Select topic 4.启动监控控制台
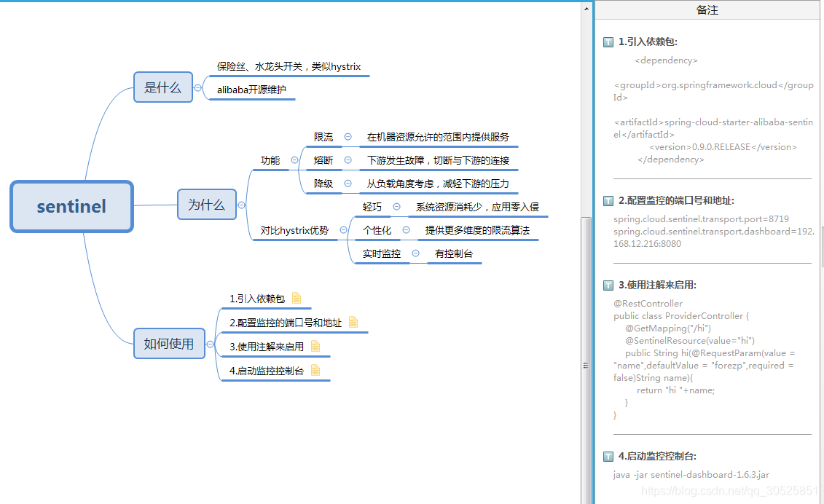Screen dimensions: 824x504 (x=267, y=371)
